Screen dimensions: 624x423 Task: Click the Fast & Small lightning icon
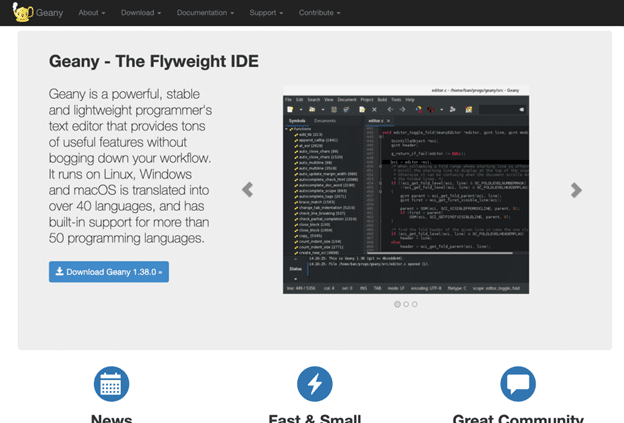click(315, 384)
